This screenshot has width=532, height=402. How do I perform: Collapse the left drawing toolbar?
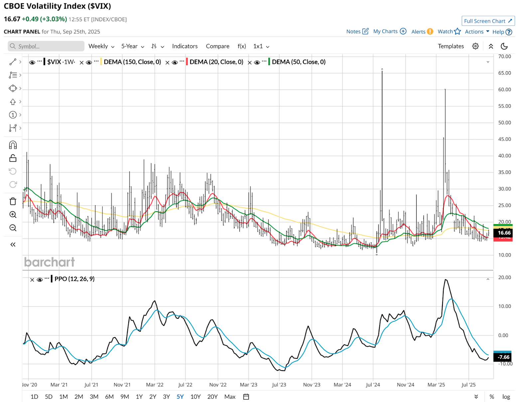coord(13,245)
